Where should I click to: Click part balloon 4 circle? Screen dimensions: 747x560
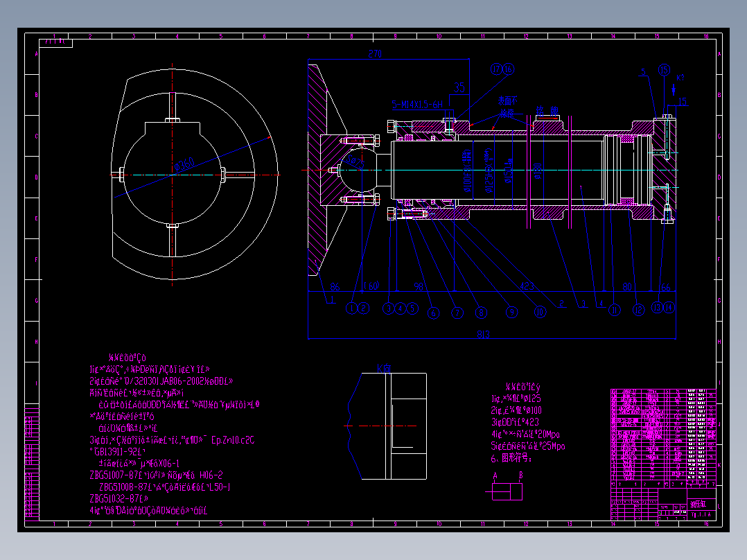click(x=401, y=308)
